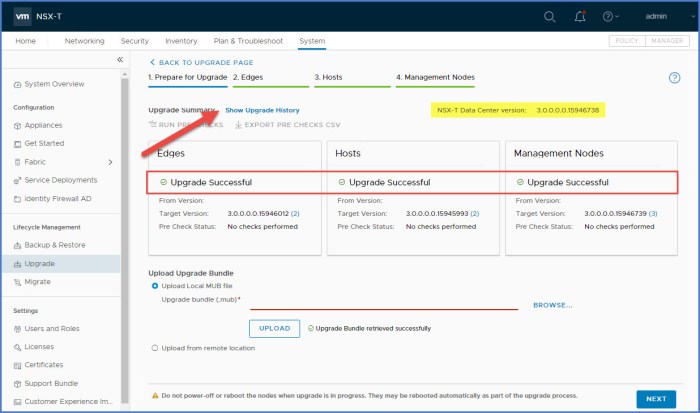Click the context help icon
This screenshot has height=413, width=700.
674,77
